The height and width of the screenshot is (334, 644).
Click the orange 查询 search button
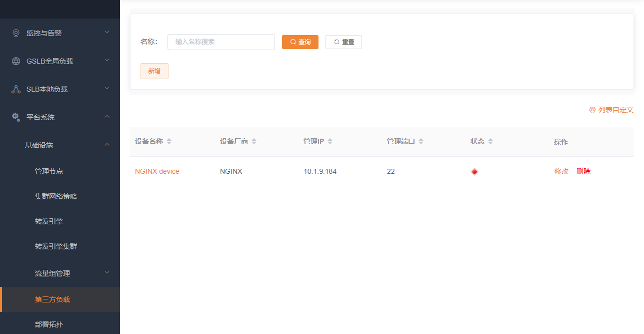pos(300,42)
